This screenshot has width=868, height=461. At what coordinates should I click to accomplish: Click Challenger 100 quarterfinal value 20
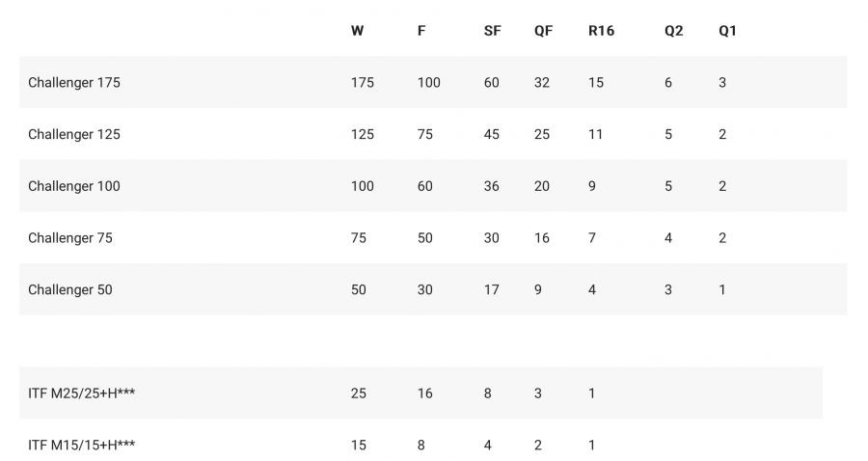(x=542, y=186)
